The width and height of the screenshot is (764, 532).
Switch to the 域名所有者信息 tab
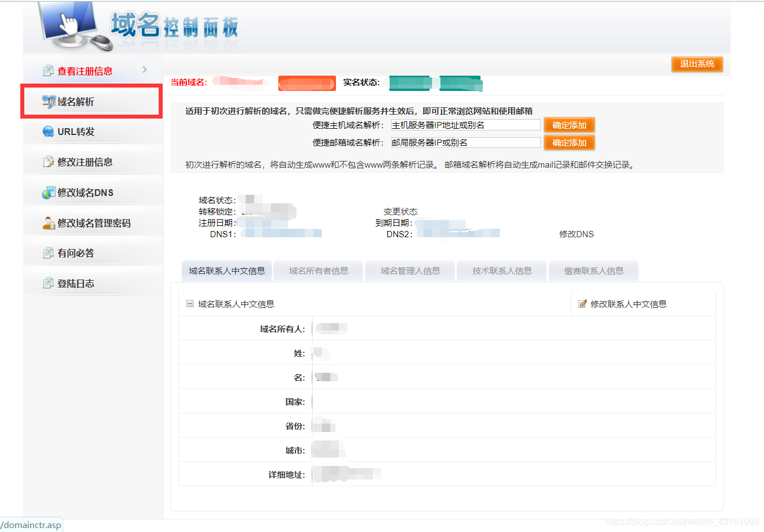318,271
